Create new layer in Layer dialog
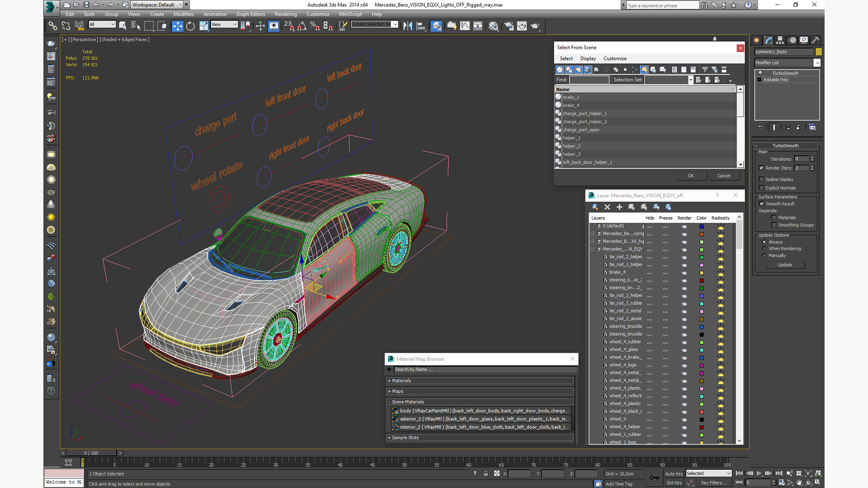Image resolution: width=868 pixels, height=488 pixels. coord(595,207)
